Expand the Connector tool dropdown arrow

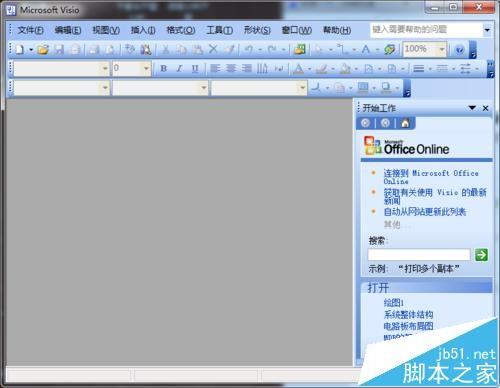click(354, 50)
